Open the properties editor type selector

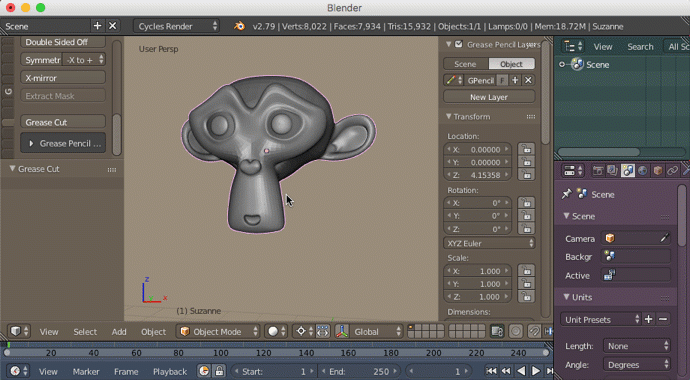[x=573, y=170]
